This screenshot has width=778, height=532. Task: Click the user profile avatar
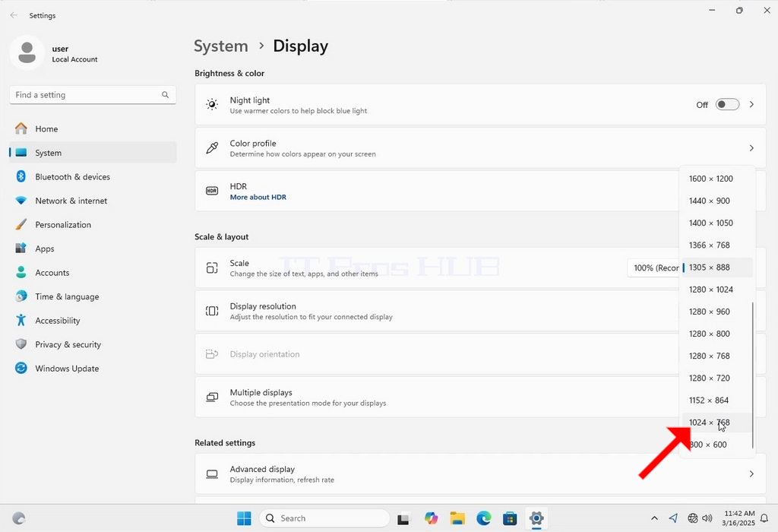point(27,52)
